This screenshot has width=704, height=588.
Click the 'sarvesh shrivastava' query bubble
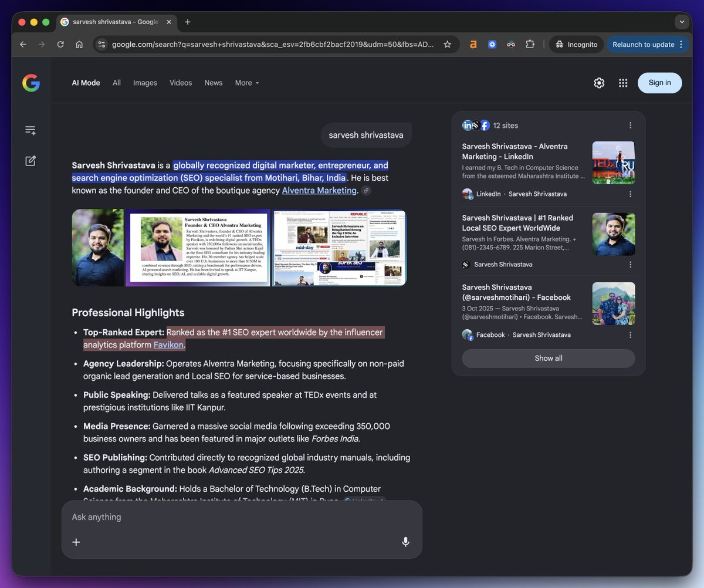click(366, 135)
